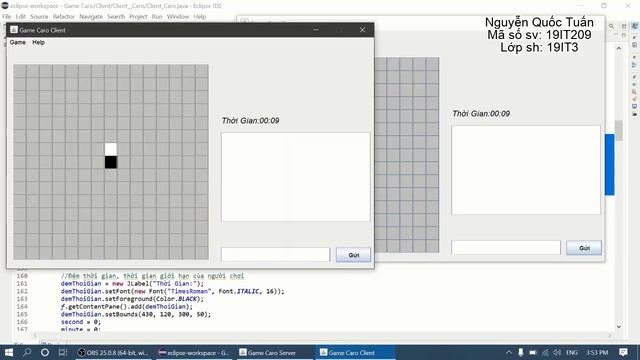Click Eclipse editor vertical scrollbar up arrow

619,48
